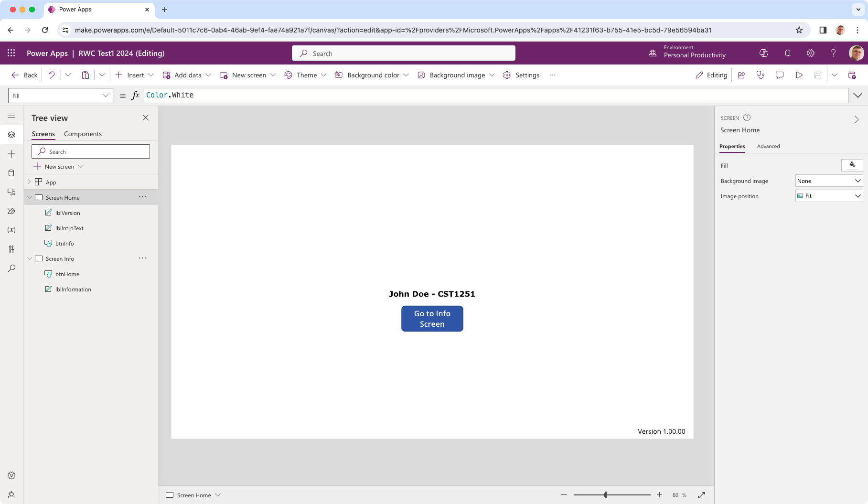
Task: Open the Fill property selector dropdown
Action: tap(61, 96)
